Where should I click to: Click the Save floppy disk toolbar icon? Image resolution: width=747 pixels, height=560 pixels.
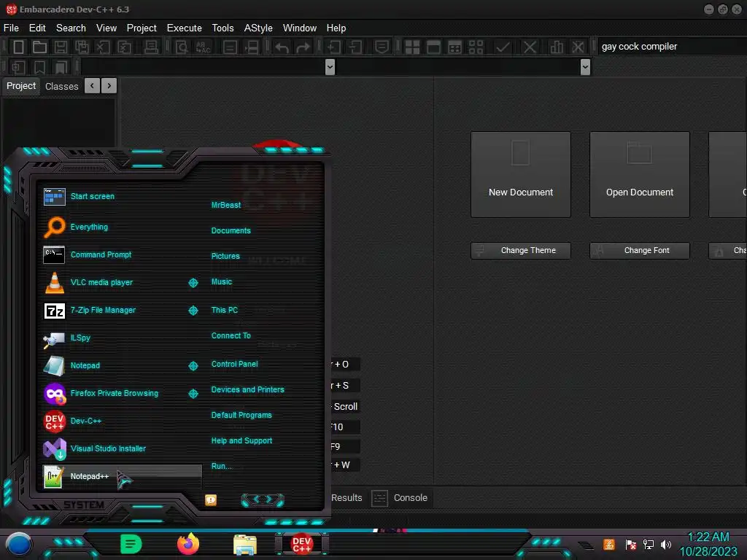61,47
